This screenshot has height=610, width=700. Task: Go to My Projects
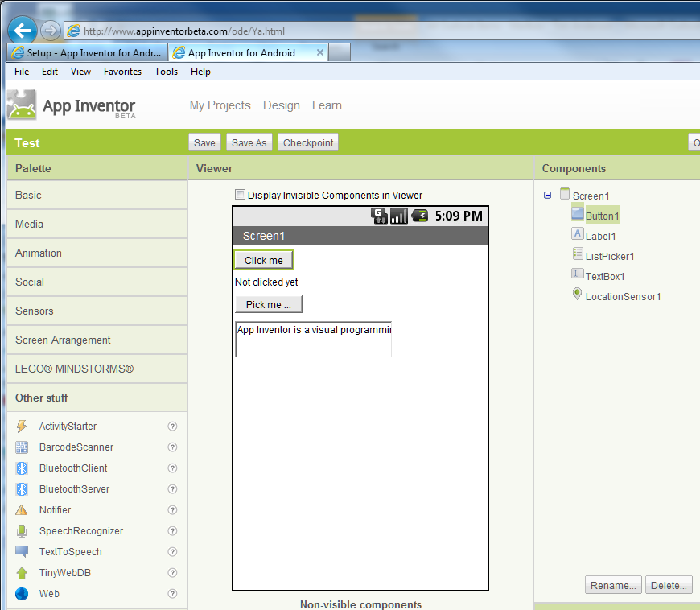[220, 105]
